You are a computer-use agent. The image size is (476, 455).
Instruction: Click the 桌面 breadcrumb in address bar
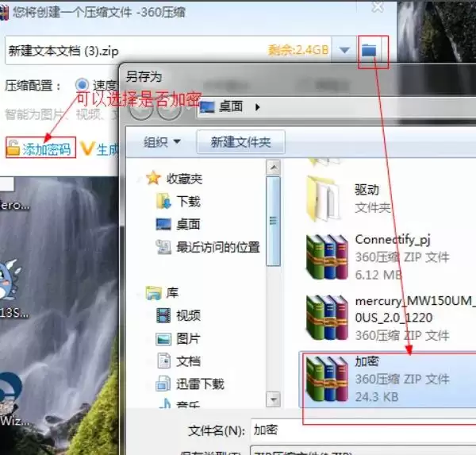pyautogui.click(x=231, y=106)
